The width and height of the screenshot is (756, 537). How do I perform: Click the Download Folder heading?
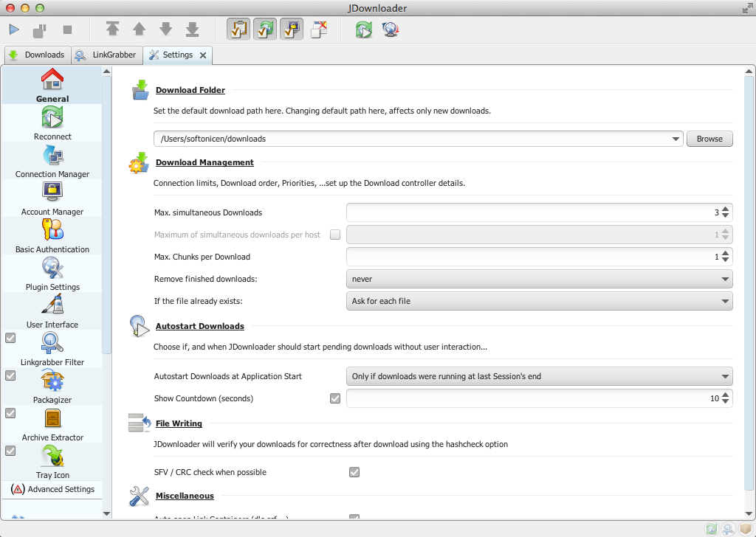190,90
